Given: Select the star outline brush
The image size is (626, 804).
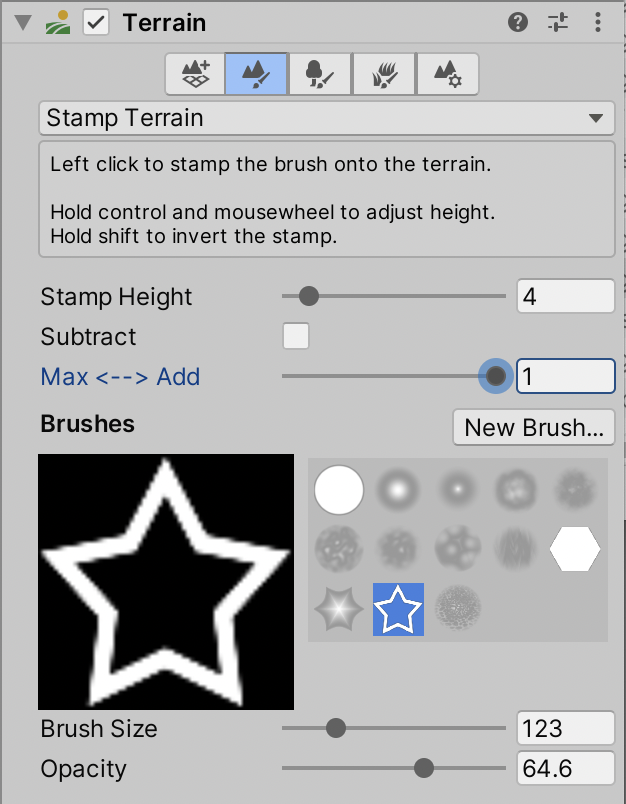Looking at the screenshot, I should click(398, 608).
